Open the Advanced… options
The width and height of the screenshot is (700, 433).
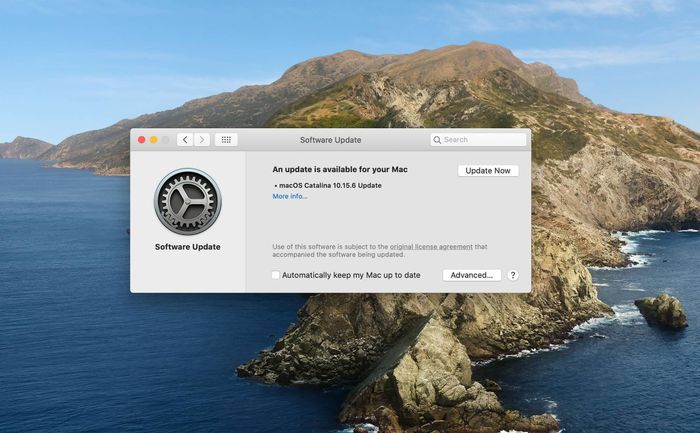(x=471, y=275)
